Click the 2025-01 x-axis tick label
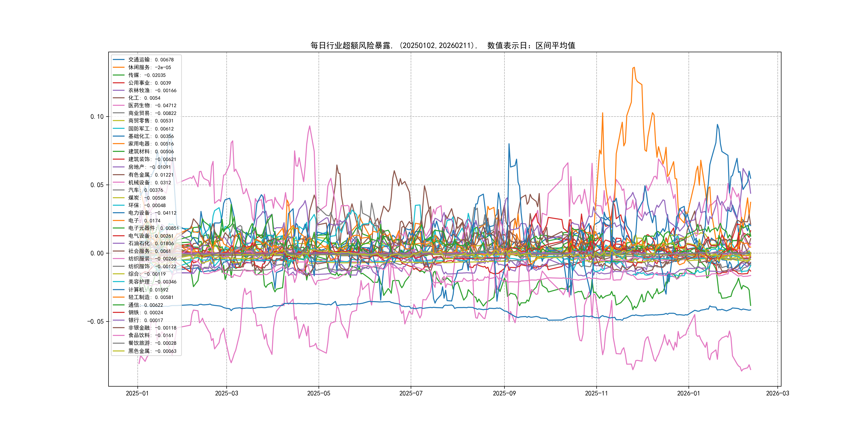The image size is (868, 434). click(x=137, y=394)
